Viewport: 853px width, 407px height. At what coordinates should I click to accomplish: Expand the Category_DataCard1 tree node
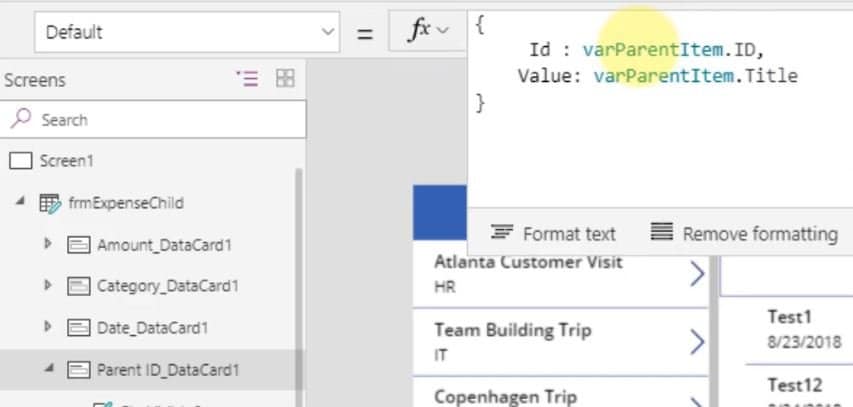48,286
